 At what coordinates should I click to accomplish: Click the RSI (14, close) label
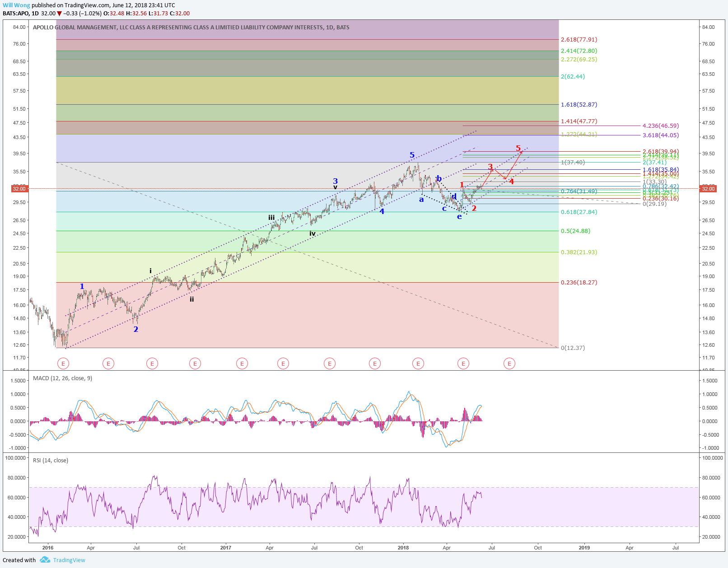(x=51, y=461)
